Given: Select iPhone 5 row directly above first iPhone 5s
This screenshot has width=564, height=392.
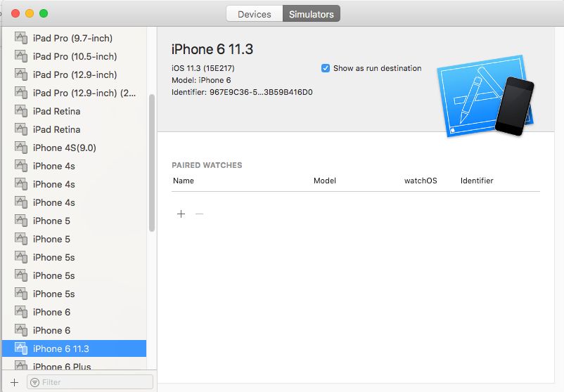Looking at the screenshot, I should click(x=74, y=239).
